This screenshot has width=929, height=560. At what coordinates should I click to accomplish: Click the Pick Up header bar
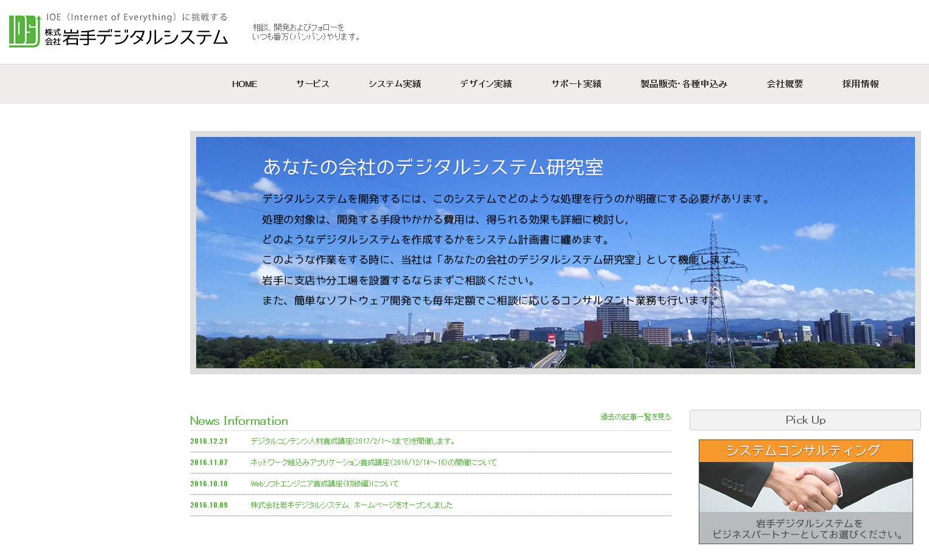805,420
